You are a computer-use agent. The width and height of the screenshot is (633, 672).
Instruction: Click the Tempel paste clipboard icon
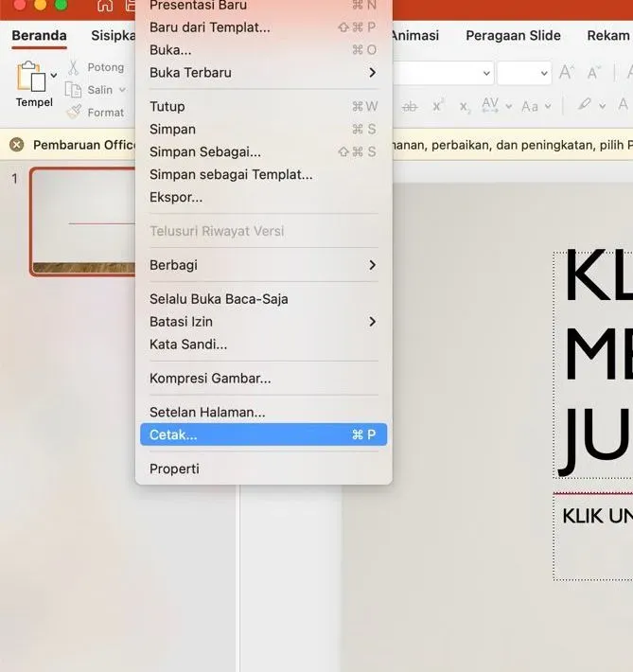(31, 77)
